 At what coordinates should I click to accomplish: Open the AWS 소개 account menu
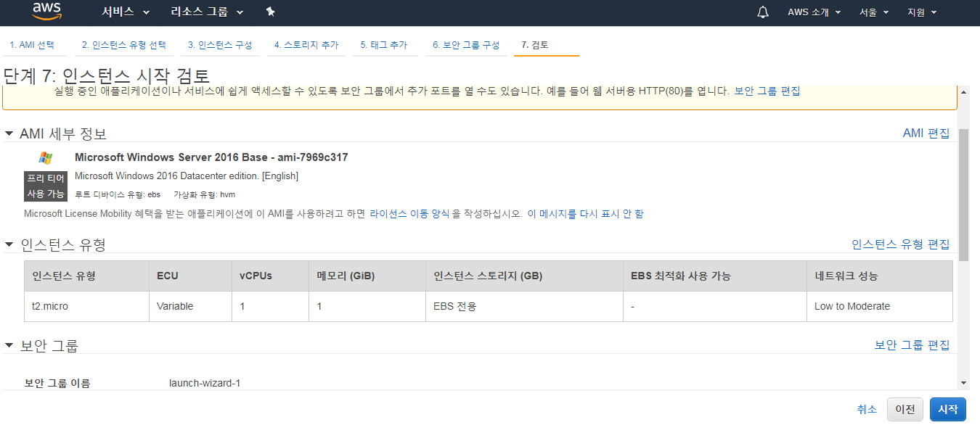[x=814, y=12]
